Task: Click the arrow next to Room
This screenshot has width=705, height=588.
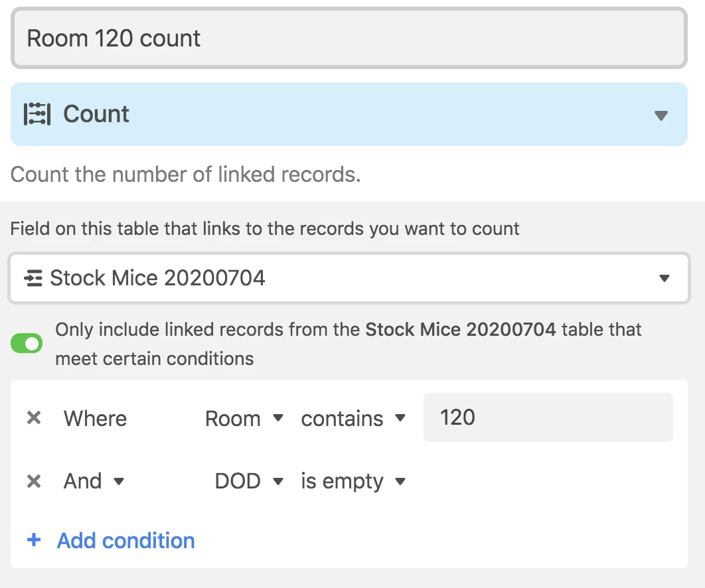Action: (x=279, y=418)
